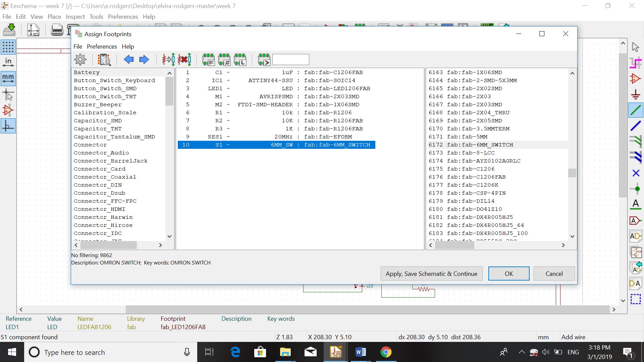Go to next unassociated symbol arrow
644x362 pixels.
point(144,60)
